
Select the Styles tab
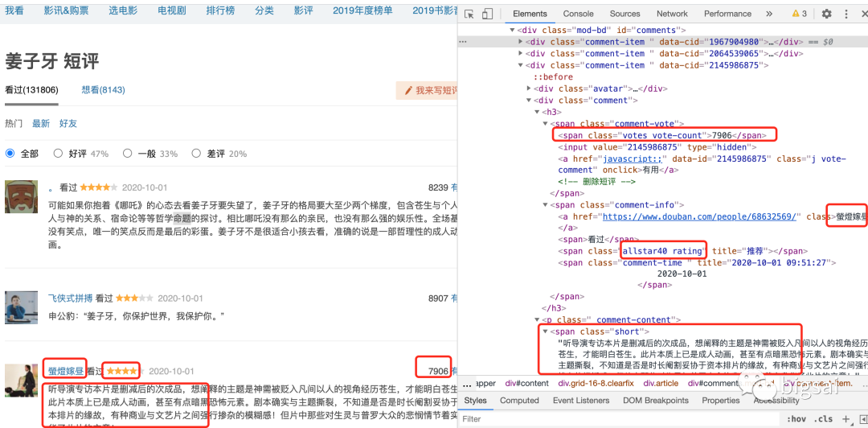476,401
